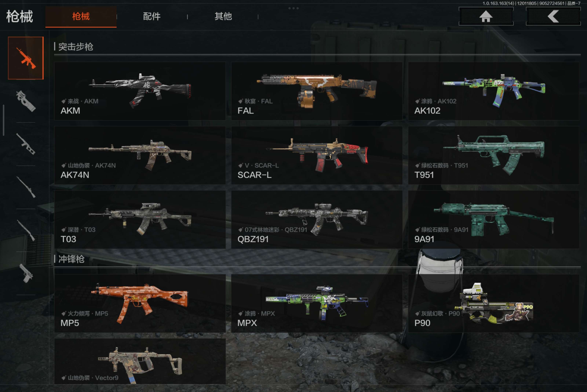Open the AKM weapon card
587x392 pixels.
coord(140,91)
